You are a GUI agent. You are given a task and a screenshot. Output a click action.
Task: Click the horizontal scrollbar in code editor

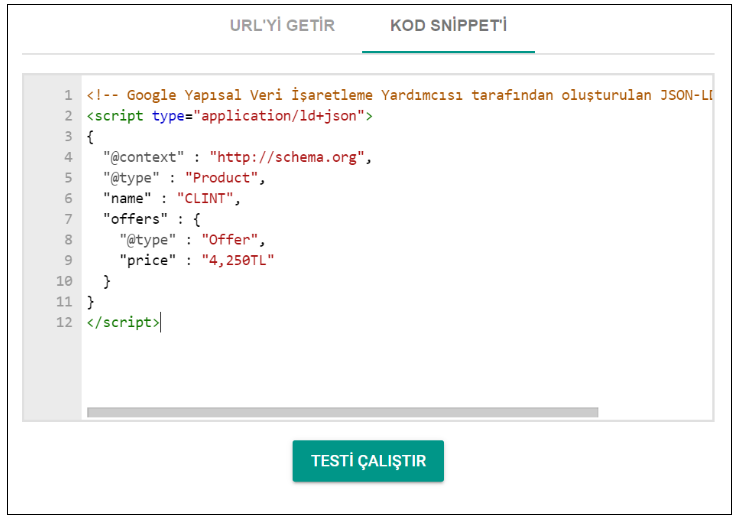(x=343, y=412)
